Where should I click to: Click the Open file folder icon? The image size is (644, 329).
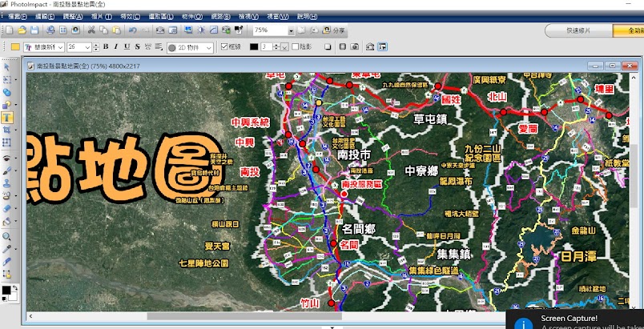point(22,30)
